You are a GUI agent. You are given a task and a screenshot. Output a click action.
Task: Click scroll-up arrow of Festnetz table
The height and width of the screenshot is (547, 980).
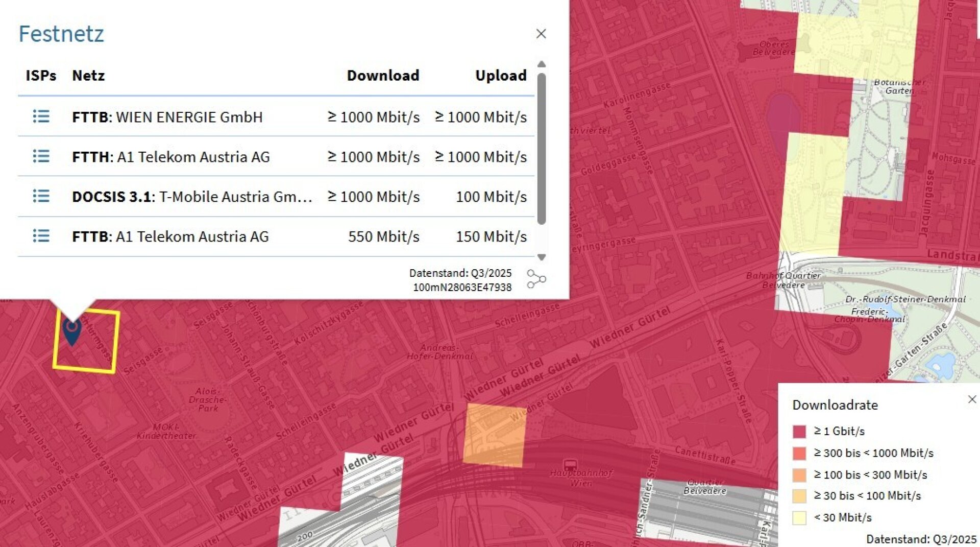pyautogui.click(x=542, y=64)
